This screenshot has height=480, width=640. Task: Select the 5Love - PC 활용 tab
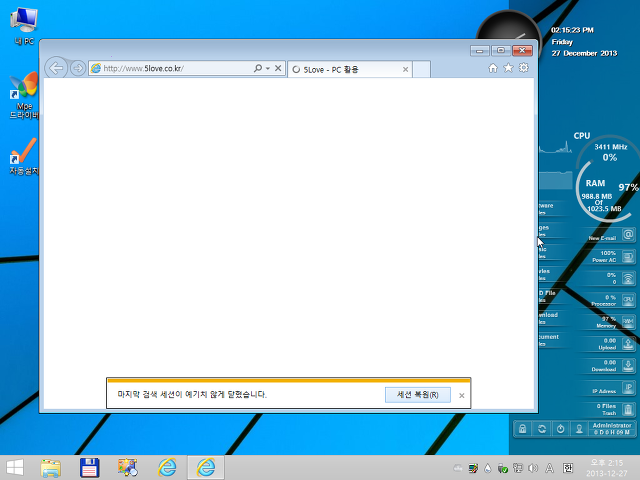click(348, 69)
